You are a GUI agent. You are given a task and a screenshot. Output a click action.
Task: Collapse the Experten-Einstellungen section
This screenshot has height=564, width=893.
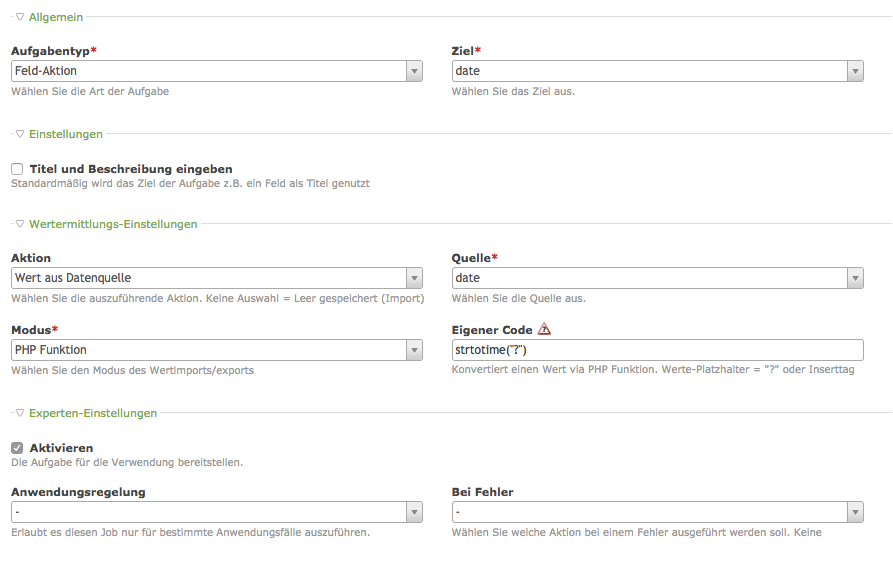click(x=20, y=413)
